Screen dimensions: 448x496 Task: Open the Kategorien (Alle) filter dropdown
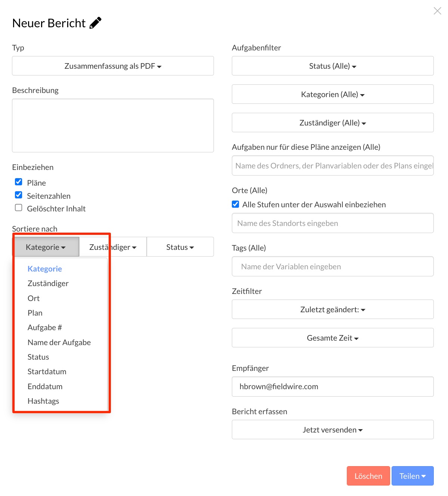(333, 94)
